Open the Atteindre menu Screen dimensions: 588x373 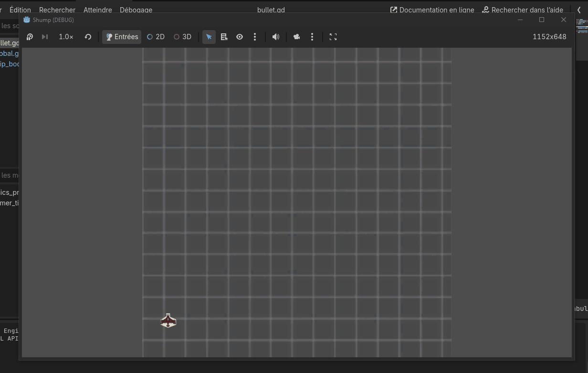click(98, 10)
